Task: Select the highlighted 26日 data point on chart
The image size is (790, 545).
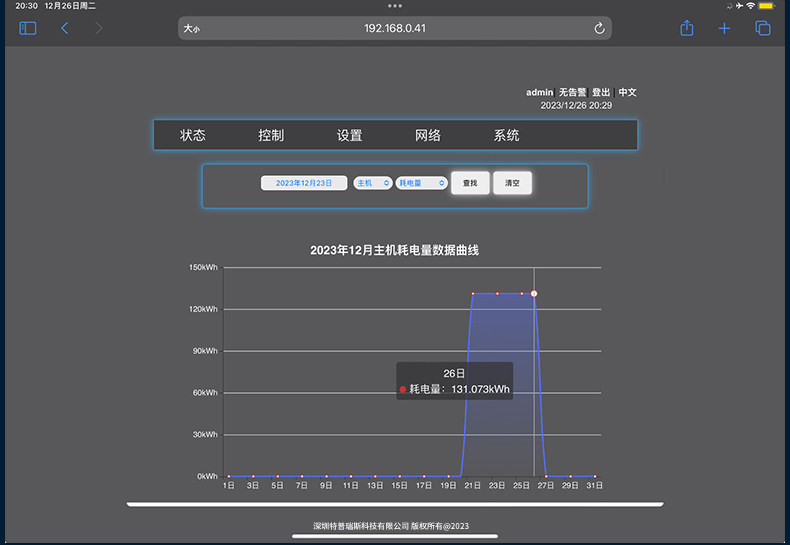Action: [534, 293]
